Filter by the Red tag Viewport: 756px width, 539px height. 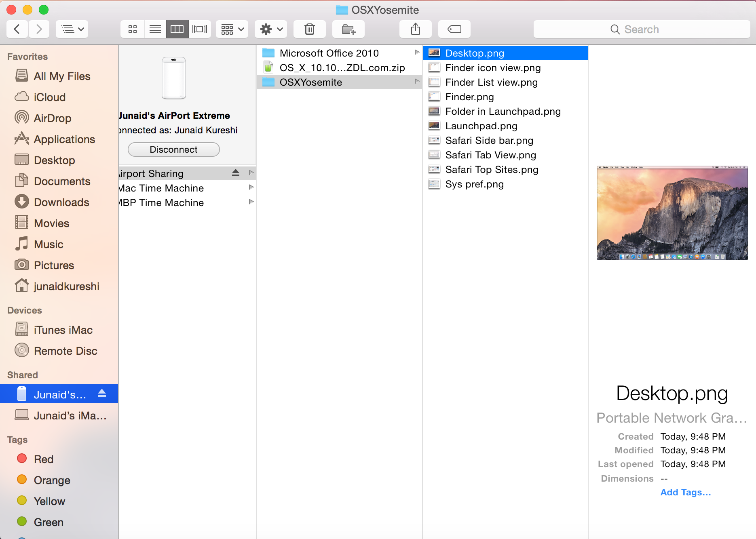(59, 459)
